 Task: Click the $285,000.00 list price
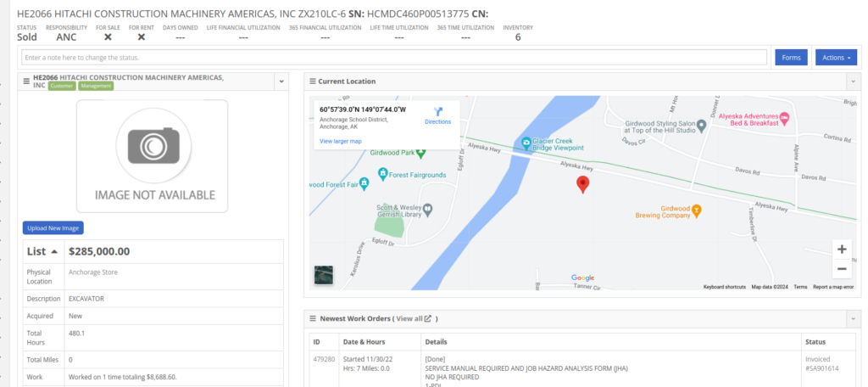[99, 252]
